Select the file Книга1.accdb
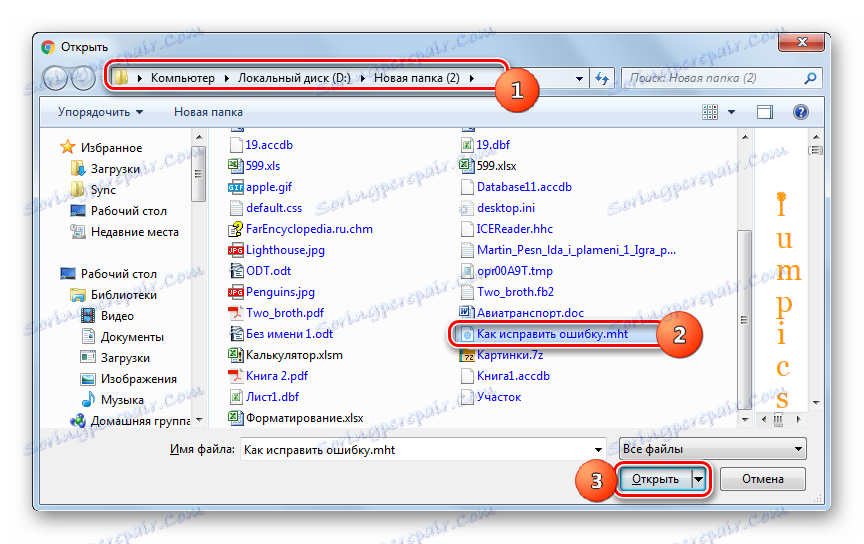Viewport: 864px width, 544px height. [x=513, y=376]
